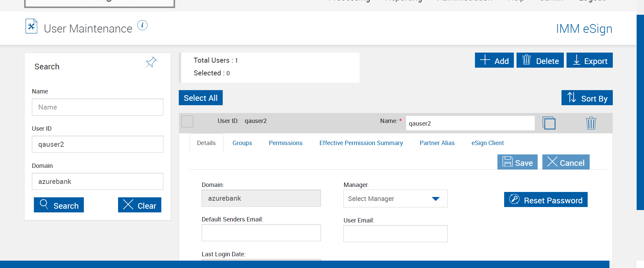Open Effective Permission Summary tab
This screenshot has height=268, width=644.
coord(361,143)
